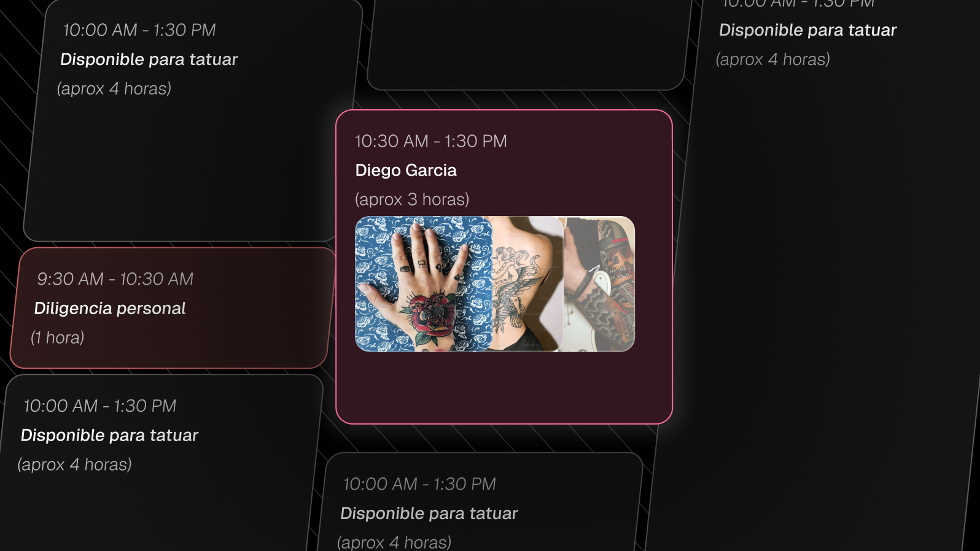Open bottom-left Disponible para tatuar slot

pos(162,463)
